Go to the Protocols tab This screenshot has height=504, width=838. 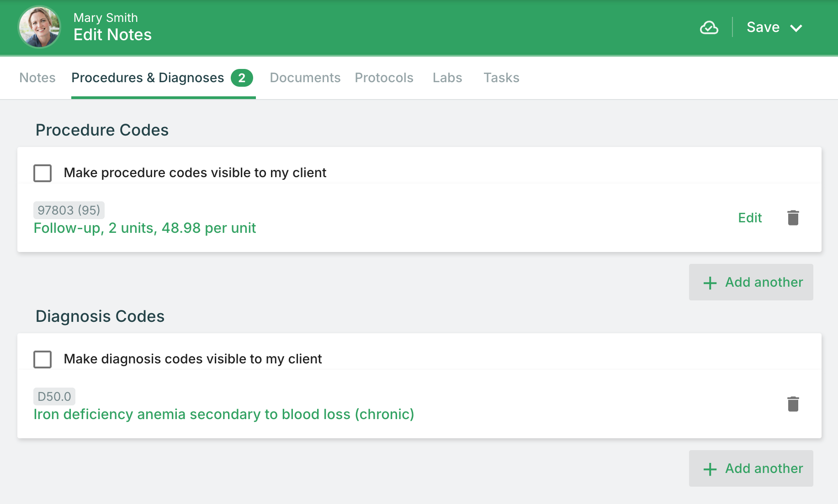(384, 78)
